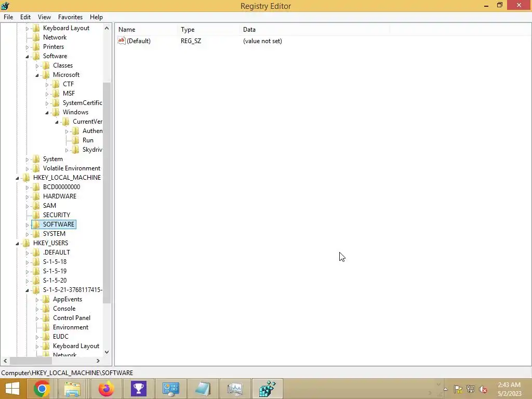
Task: Select the AppEvents key
Action: pyautogui.click(x=67, y=299)
